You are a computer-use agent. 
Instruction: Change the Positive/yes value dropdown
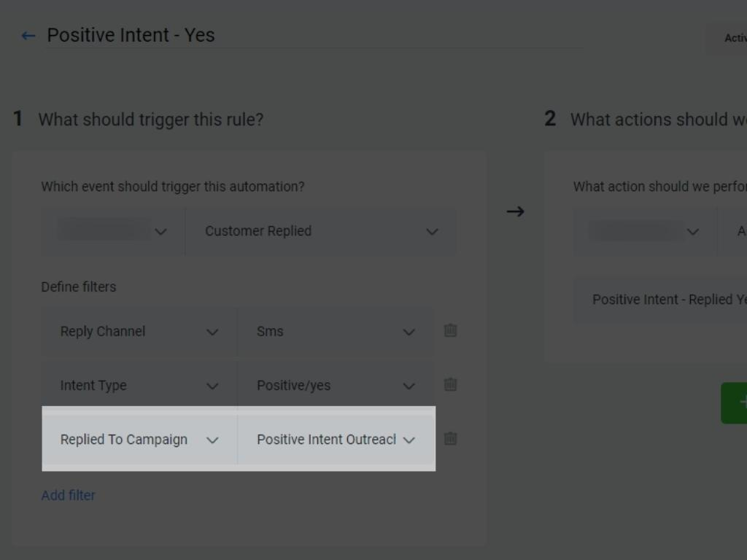[336, 385]
